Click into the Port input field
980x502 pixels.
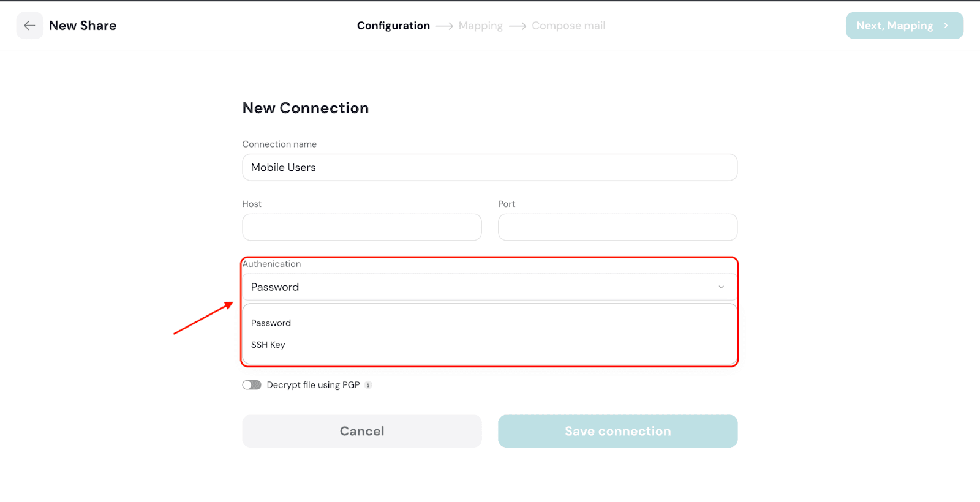(x=617, y=227)
